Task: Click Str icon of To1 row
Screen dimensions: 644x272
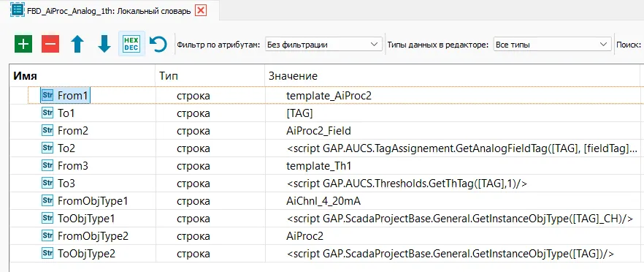Action: coord(48,113)
